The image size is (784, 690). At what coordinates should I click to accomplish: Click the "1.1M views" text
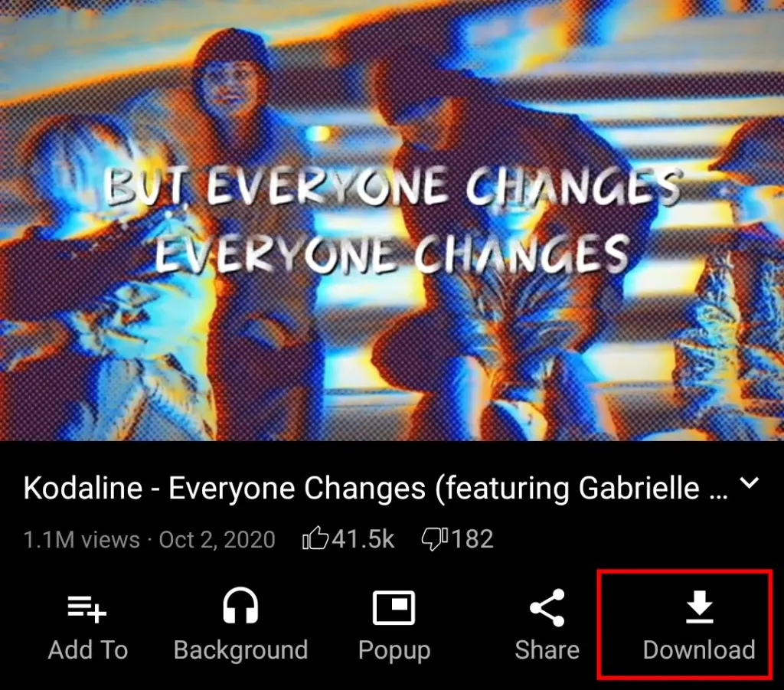pyautogui.click(x=81, y=540)
